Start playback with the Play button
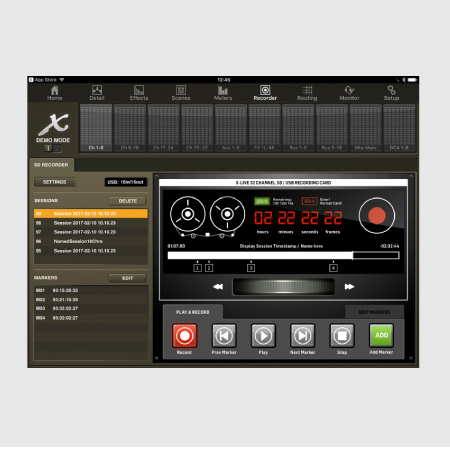450x450 pixels. coord(263,336)
